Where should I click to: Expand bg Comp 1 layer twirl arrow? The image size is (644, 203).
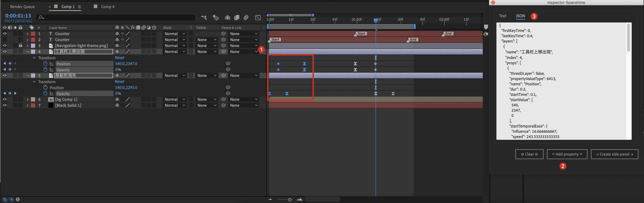[28, 100]
